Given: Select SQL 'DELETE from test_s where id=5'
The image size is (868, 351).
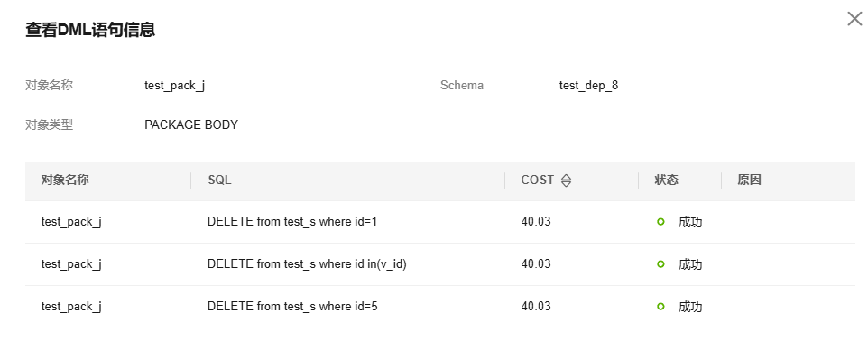Looking at the screenshot, I should click(x=292, y=306).
